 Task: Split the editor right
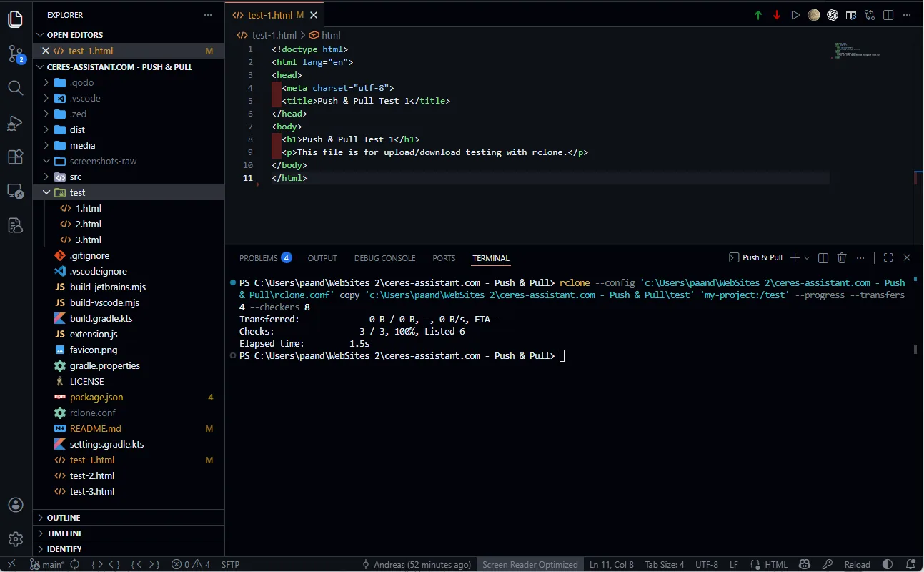tap(888, 15)
